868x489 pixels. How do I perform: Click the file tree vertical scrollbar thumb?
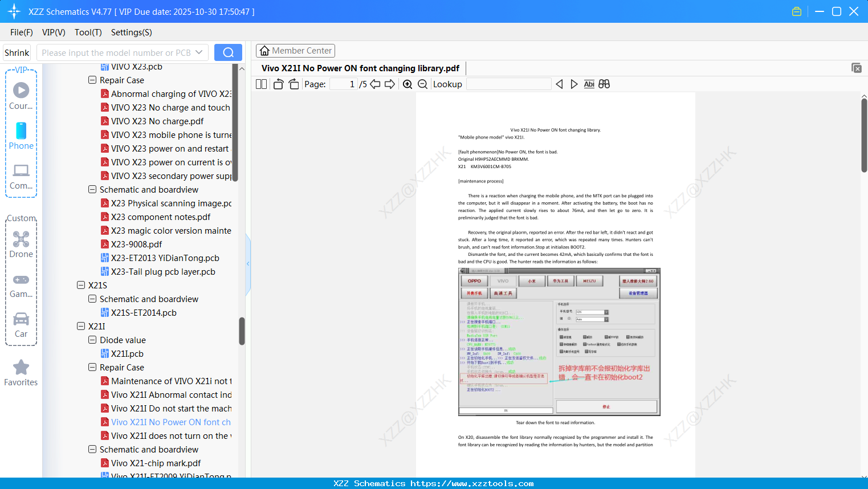coord(242,331)
